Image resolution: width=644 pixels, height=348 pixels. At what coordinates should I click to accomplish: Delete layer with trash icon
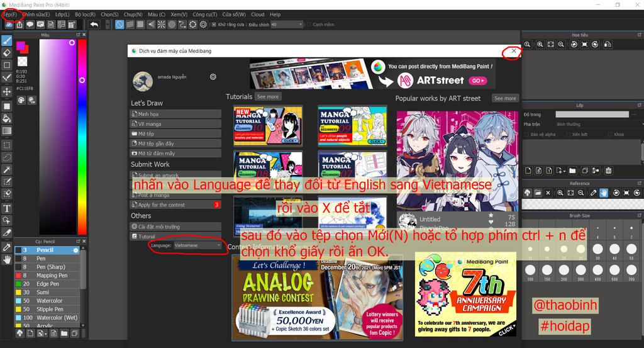[609, 171]
